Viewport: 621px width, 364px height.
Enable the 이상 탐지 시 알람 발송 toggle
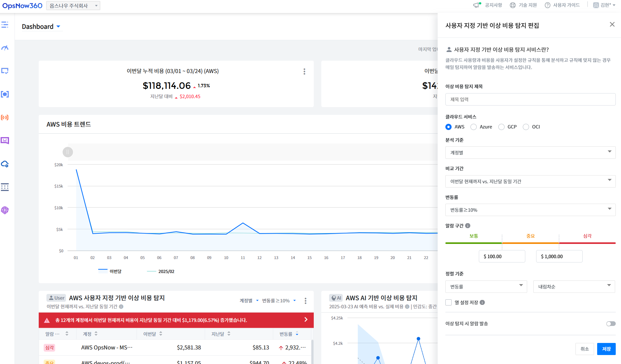click(611, 324)
